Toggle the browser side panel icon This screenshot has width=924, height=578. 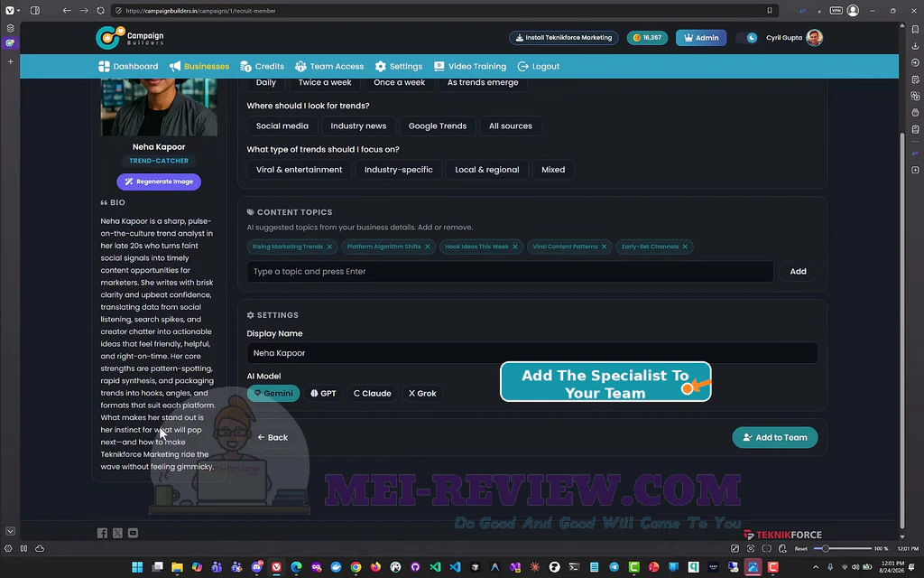pyautogui.click(x=35, y=11)
